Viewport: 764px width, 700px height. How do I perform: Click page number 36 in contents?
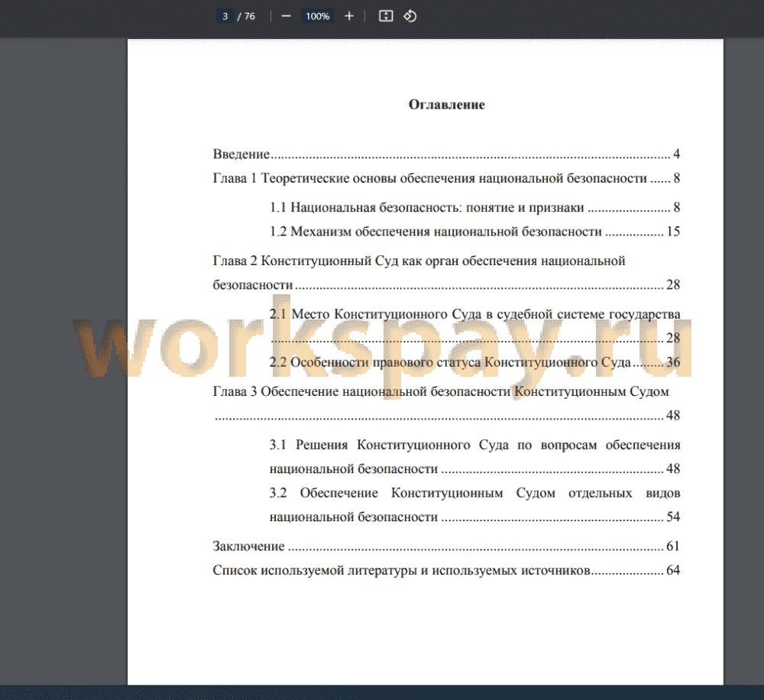[x=673, y=362]
